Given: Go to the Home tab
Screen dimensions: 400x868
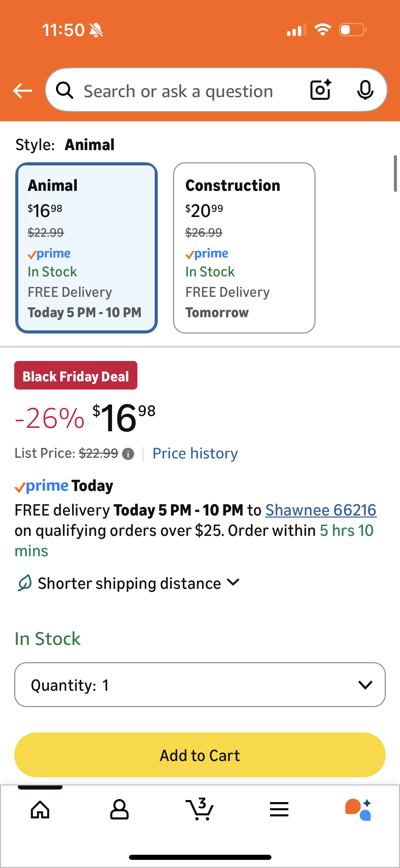Looking at the screenshot, I should coord(40,810).
